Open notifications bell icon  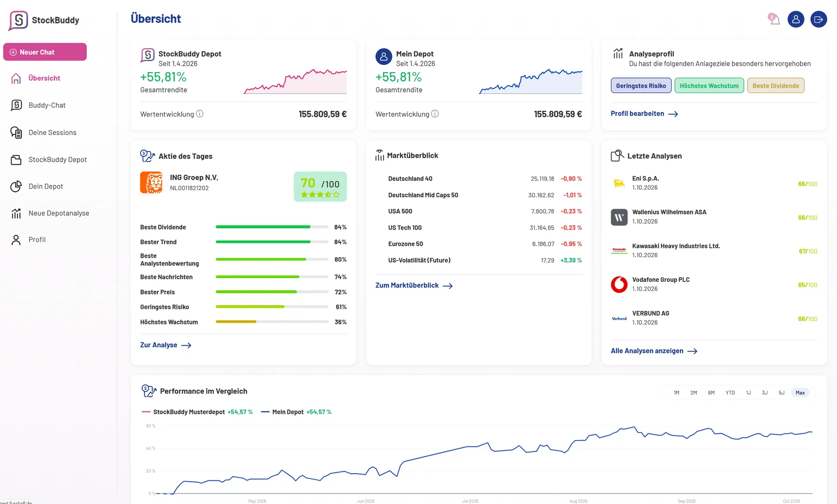point(774,19)
